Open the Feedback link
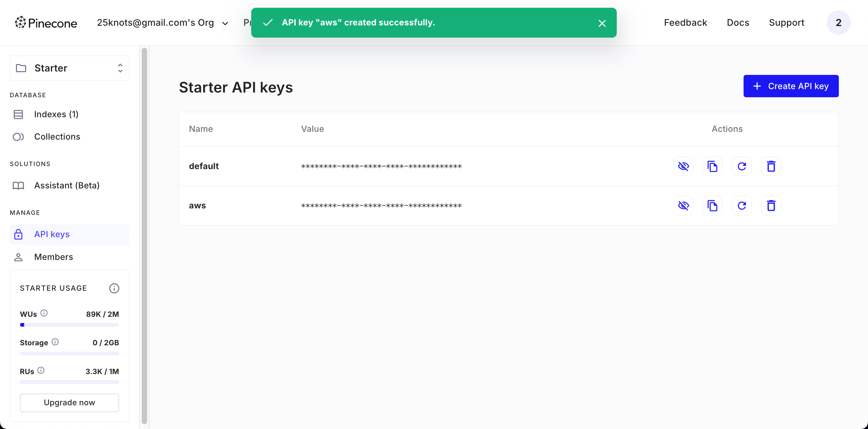 [x=686, y=23]
